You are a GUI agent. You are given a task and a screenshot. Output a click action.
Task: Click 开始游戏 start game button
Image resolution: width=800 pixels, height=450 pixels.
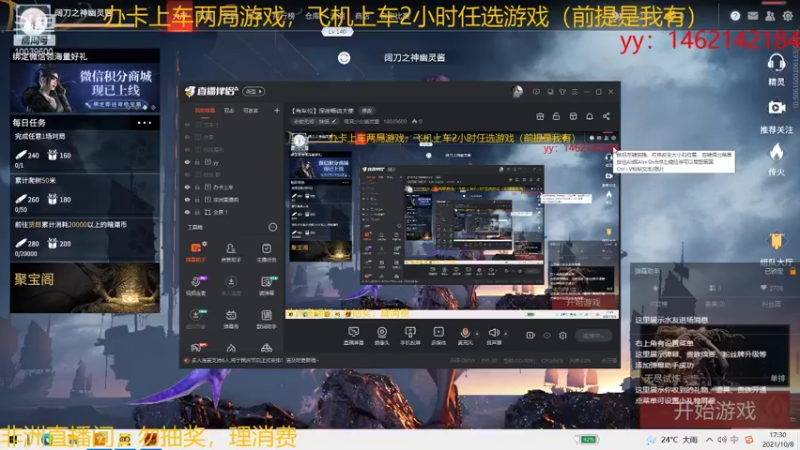pos(715,411)
